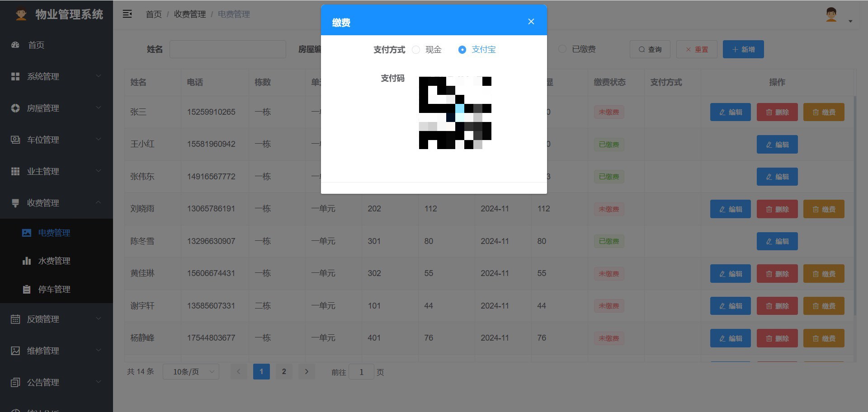Click the 前往 page number input
This screenshot has height=412, width=868.
click(x=361, y=372)
